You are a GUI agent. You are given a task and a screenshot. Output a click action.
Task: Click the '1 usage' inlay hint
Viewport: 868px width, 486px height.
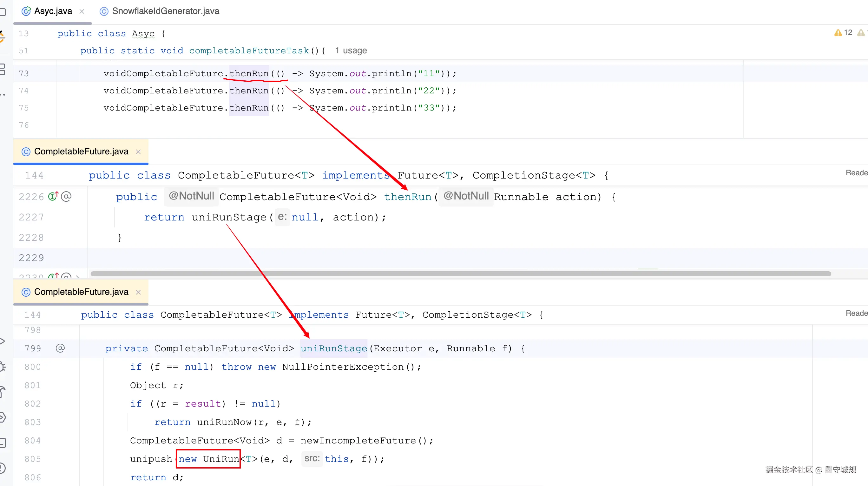[351, 51]
